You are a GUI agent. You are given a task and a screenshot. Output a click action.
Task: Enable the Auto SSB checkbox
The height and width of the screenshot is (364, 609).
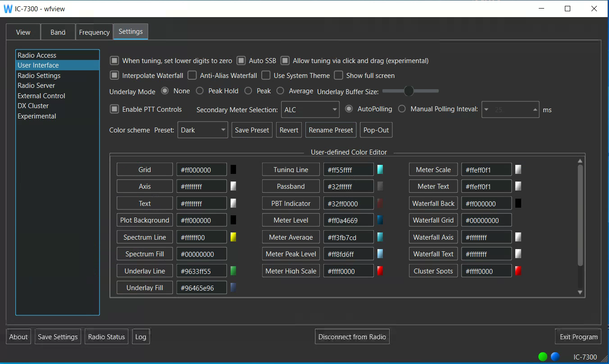pyautogui.click(x=241, y=60)
